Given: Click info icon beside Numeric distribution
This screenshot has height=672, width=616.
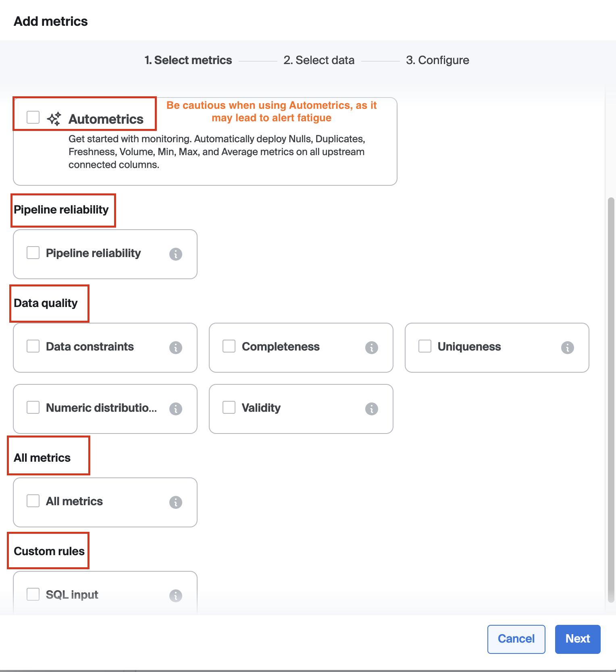Looking at the screenshot, I should [176, 409].
